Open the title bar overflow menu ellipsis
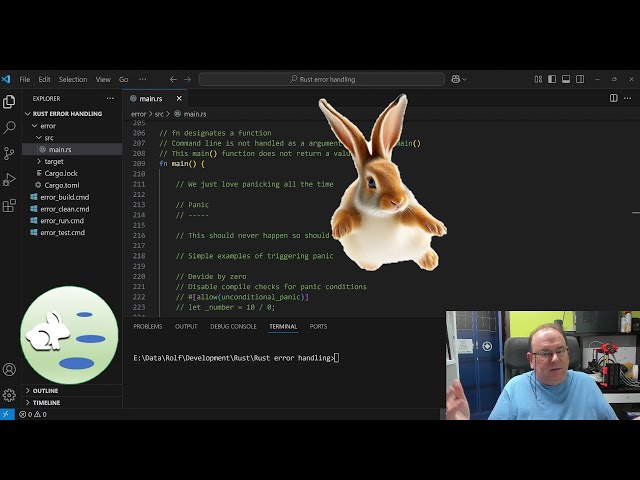Image resolution: width=640 pixels, height=480 pixels. click(142, 79)
